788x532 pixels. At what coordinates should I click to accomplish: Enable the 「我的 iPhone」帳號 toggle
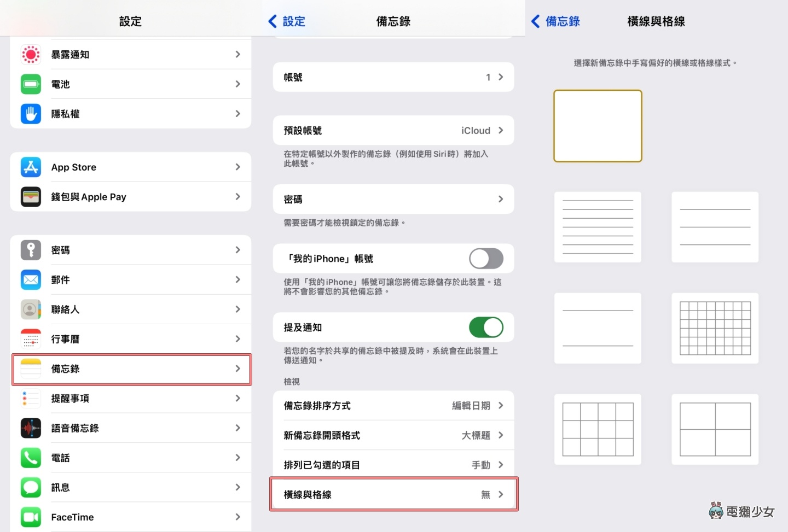point(485,259)
